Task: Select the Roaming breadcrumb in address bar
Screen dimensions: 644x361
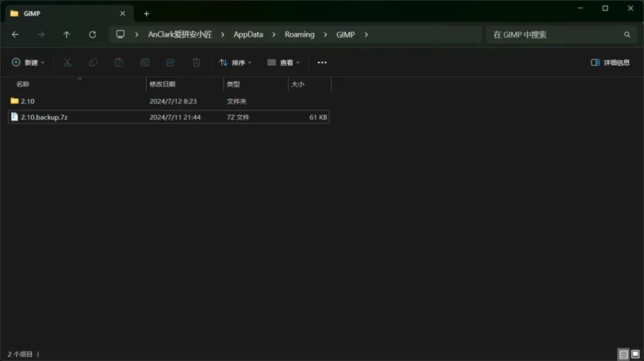Action: pos(299,35)
